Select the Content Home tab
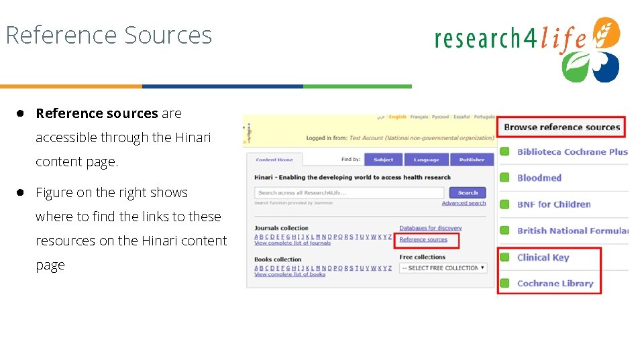The width and height of the screenshot is (644, 362). pos(274,160)
